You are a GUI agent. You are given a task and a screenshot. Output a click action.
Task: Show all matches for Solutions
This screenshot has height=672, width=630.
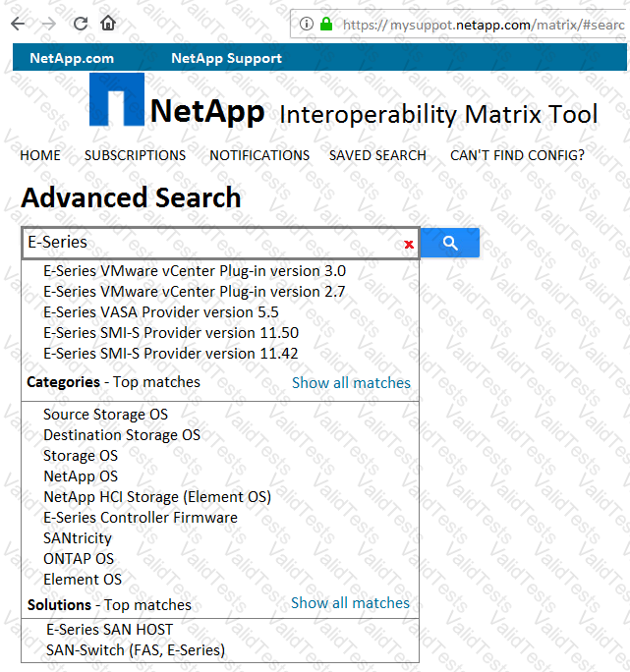[x=350, y=603]
